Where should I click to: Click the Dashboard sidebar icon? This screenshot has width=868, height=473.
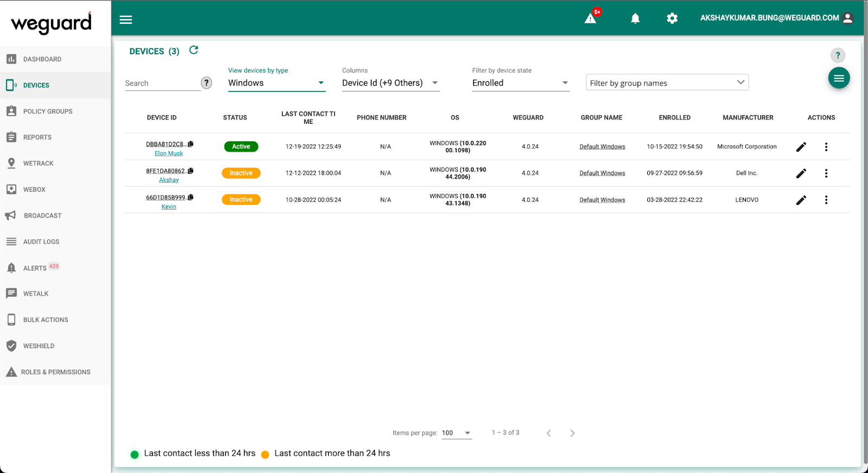[x=11, y=59]
